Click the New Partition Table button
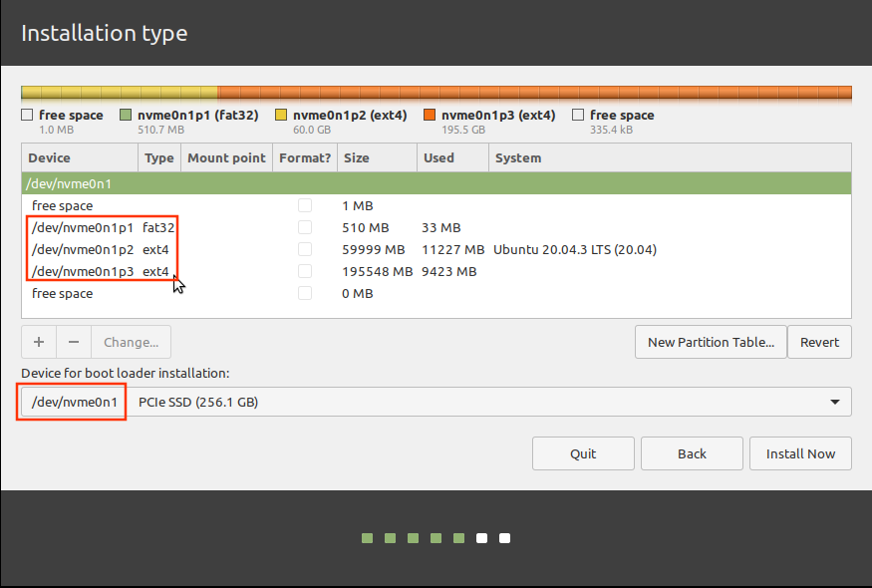Image resolution: width=872 pixels, height=588 pixels. point(711,342)
